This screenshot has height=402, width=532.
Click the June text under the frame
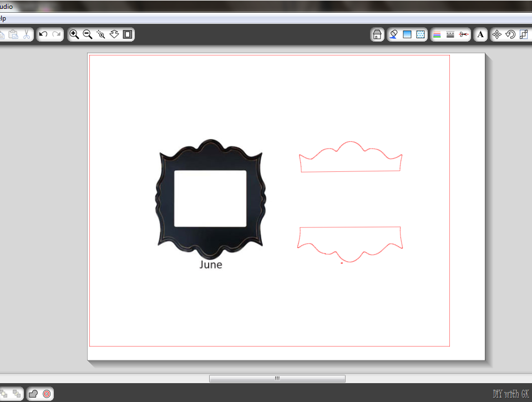tap(211, 264)
